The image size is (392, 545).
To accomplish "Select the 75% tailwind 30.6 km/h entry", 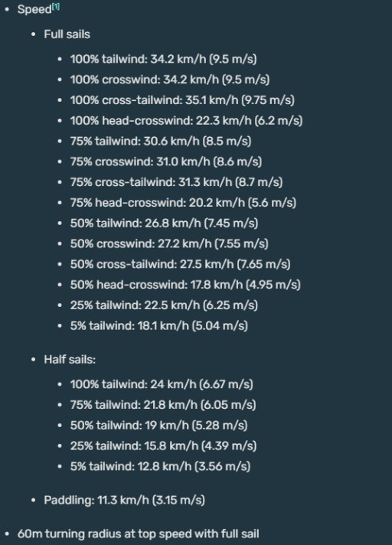I will coord(161,141).
